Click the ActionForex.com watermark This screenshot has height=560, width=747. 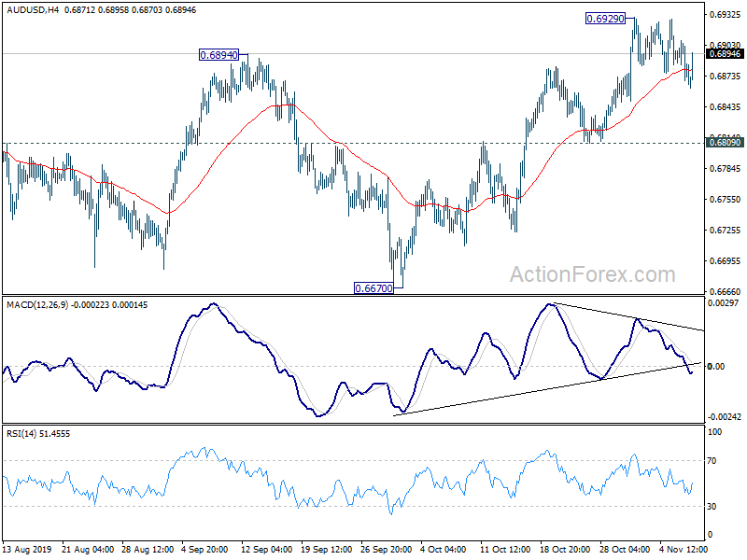point(593,274)
